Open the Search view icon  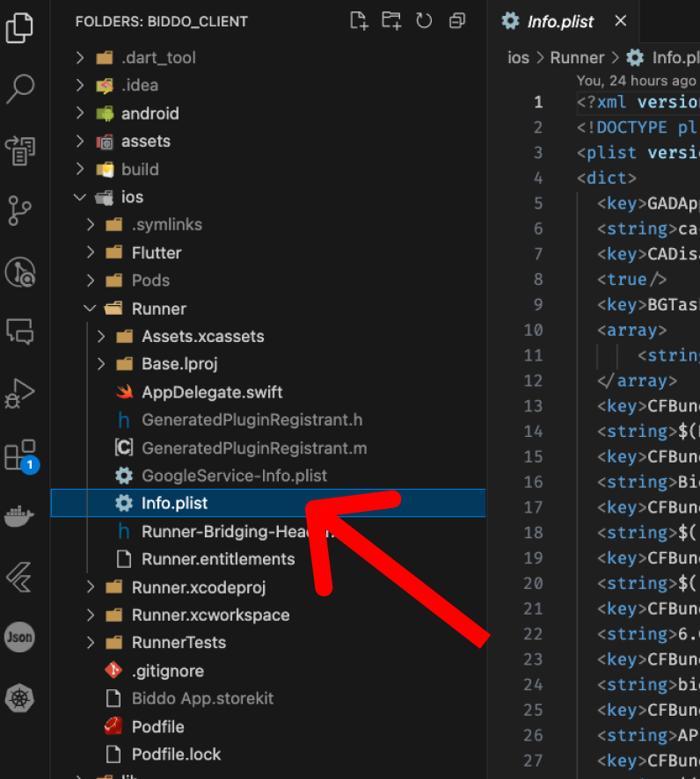click(x=20, y=89)
